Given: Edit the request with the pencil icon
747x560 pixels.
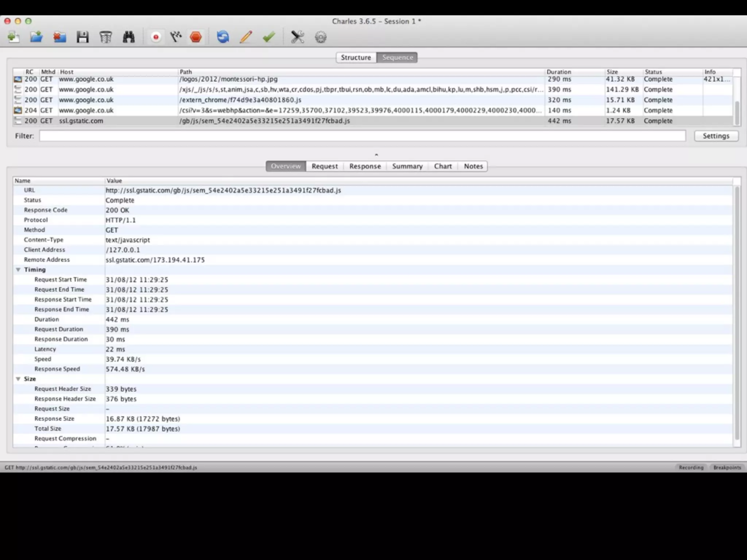Looking at the screenshot, I should tap(246, 37).
